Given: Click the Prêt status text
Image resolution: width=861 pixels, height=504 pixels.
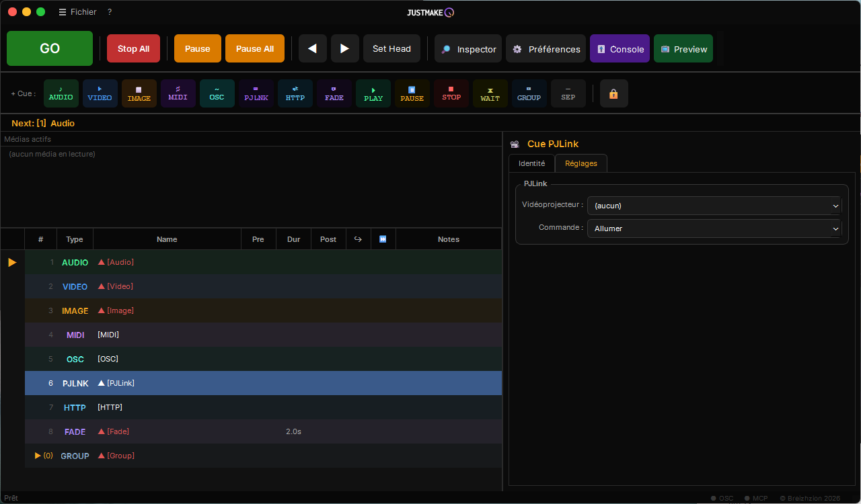Looking at the screenshot, I should point(11,498).
